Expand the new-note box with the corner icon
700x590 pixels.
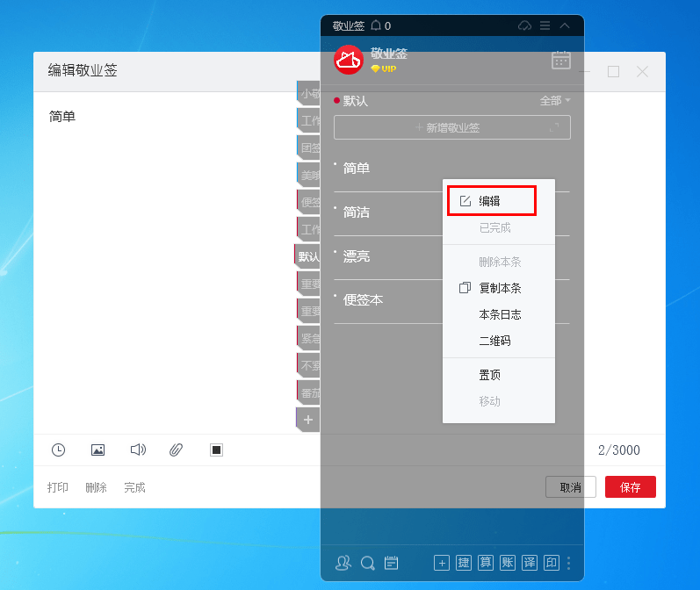coord(554,127)
